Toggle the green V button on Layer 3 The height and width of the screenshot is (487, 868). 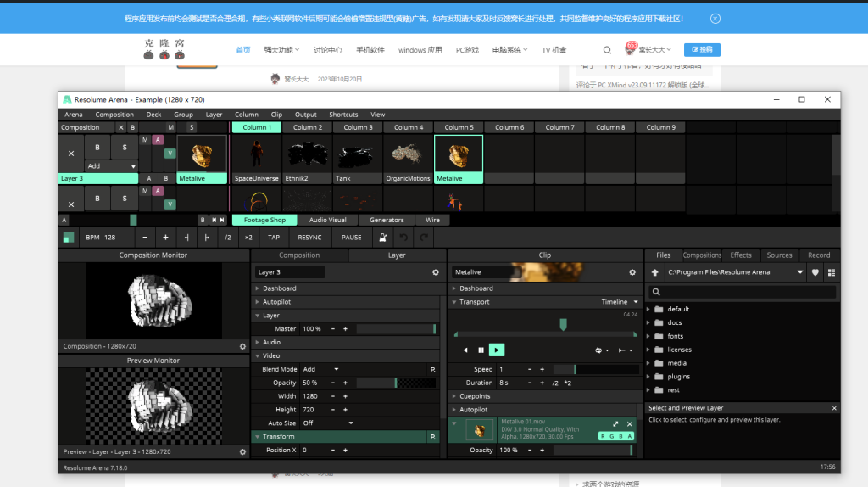tap(170, 154)
